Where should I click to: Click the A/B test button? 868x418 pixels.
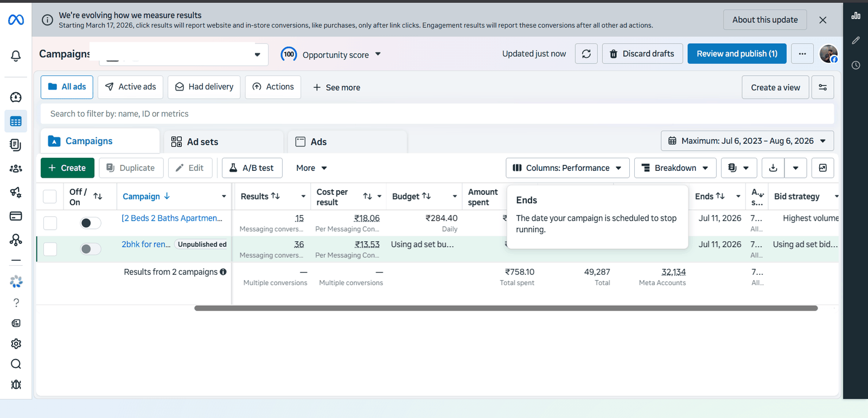click(x=252, y=168)
